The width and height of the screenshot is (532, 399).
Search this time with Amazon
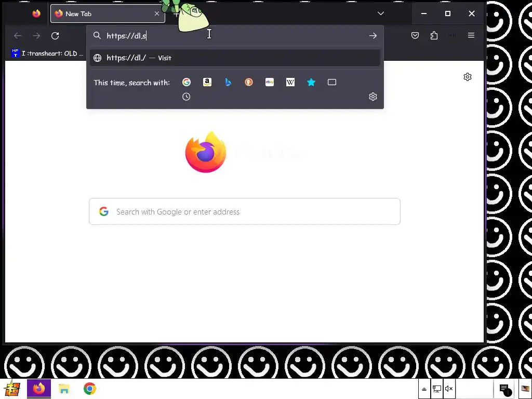(207, 82)
